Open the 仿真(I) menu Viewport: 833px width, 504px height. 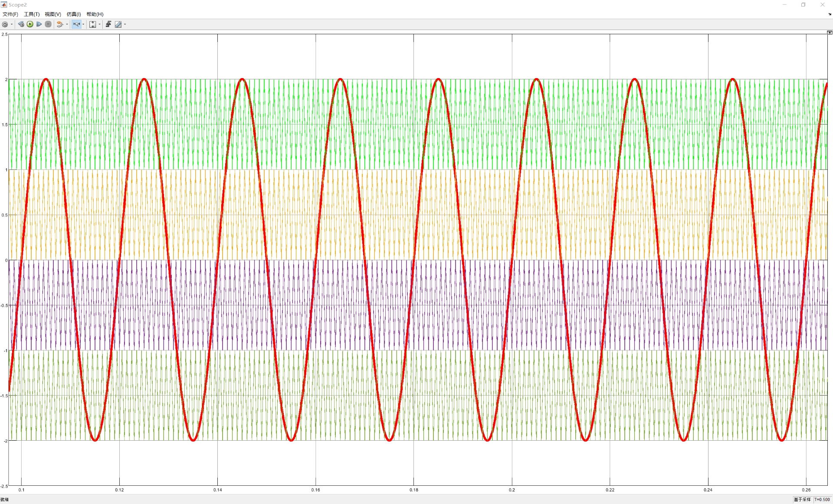pyautogui.click(x=74, y=14)
